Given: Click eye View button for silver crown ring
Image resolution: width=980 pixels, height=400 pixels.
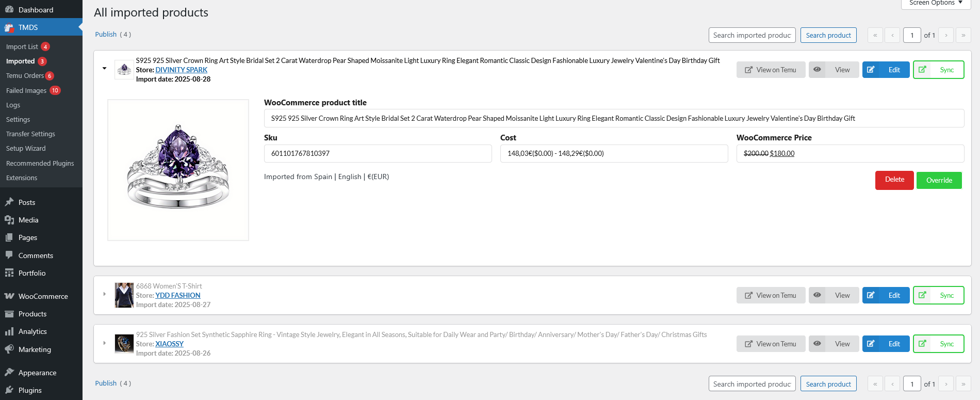Looking at the screenshot, I should point(834,70).
